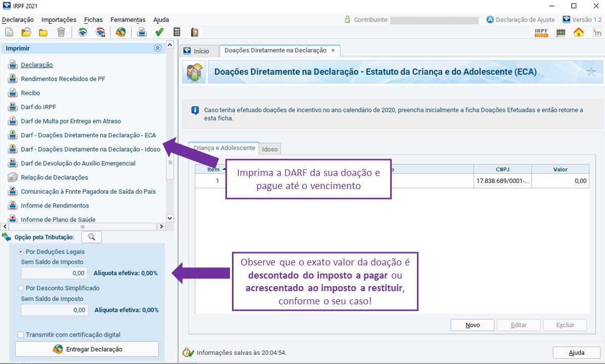This screenshot has width=605, height=364.
Task: Click the open folder with papers icon
Action: pos(26,32)
